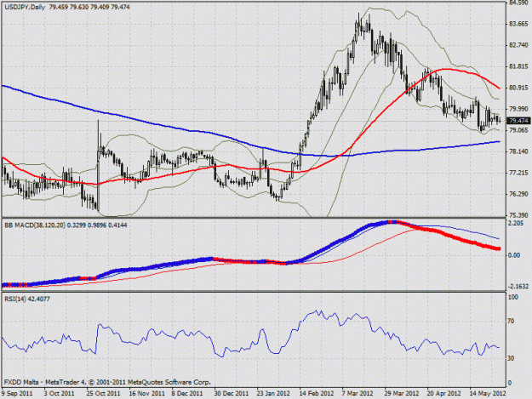Screen dimensions: 532x399
Task: Click MACD scale value 0.00
Action: tap(515, 255)
